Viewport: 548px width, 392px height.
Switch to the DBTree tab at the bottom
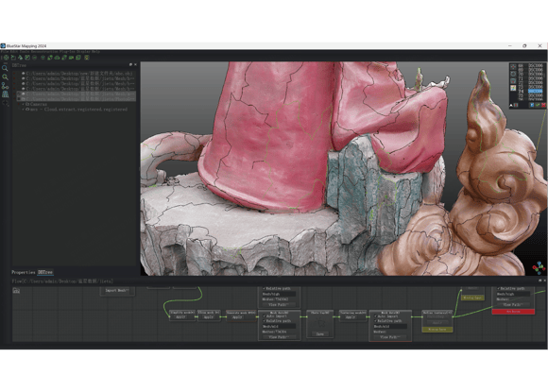tap(45, 272)
